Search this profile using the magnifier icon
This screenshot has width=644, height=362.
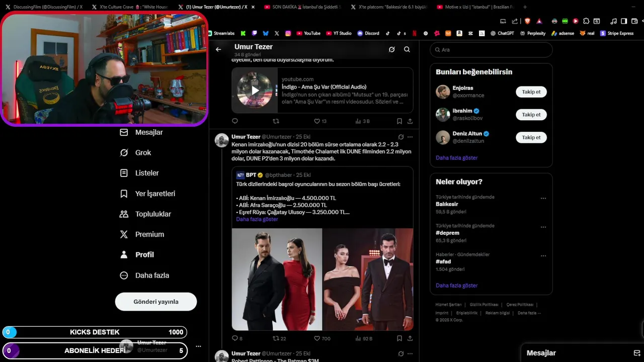pos(407,49)
